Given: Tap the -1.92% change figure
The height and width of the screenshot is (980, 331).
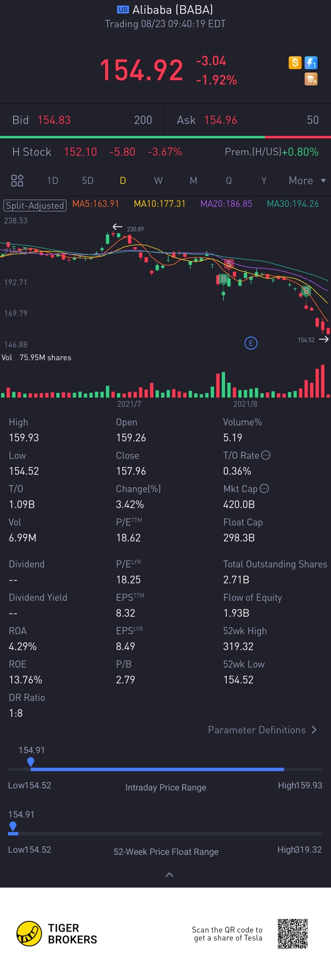Looking at the screenshot, I should 216,80.
